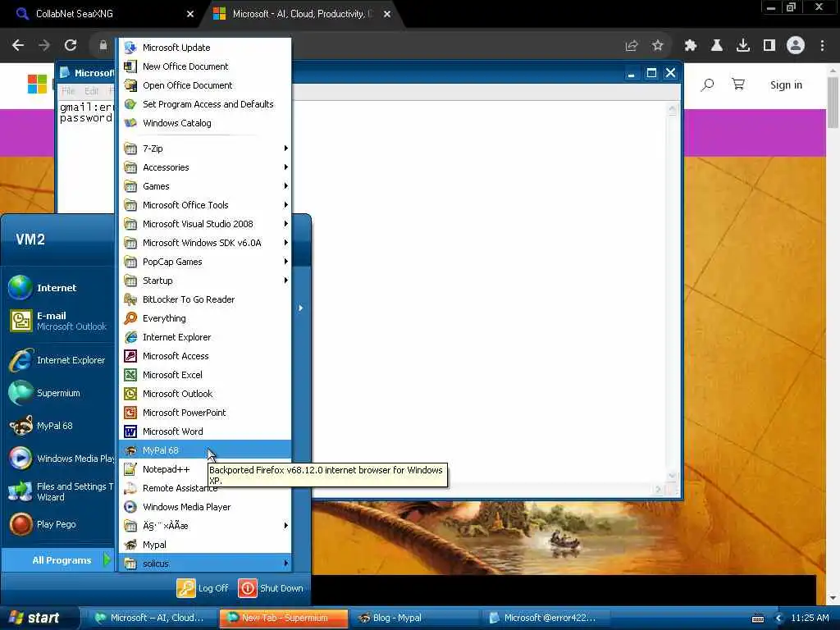This screenshot has width=840, height=630.
Task: Open Internet Explorer from the All Programs list
Action: point(204,337)
